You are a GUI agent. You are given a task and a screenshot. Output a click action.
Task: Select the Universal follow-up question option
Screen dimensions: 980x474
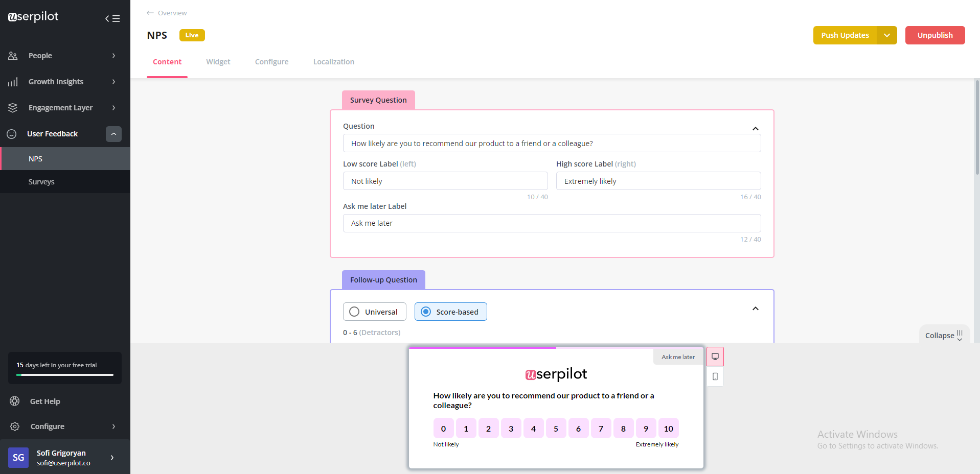point(374,312)
